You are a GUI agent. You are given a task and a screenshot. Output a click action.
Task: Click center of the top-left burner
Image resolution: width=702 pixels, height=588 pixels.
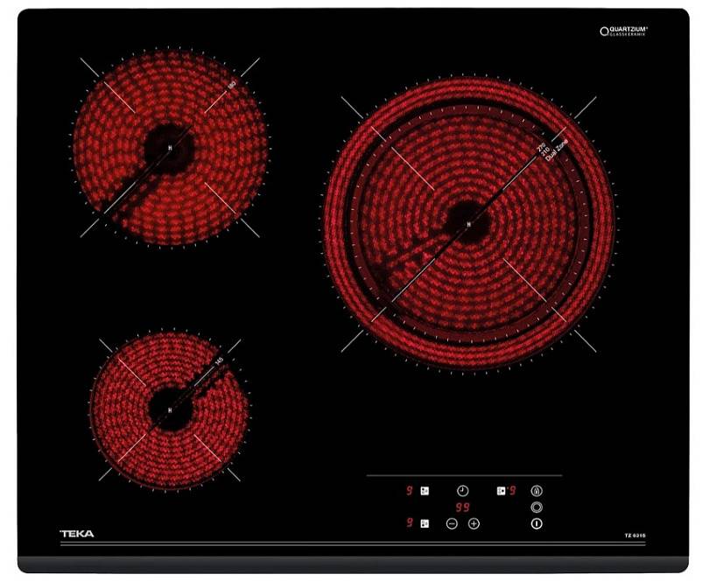(x=170, y=147)
